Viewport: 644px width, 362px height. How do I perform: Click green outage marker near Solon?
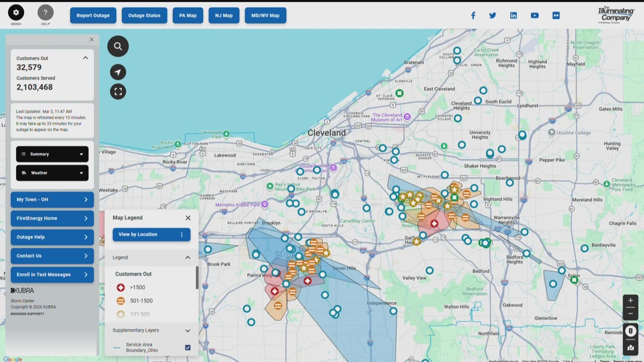tap(574, 280)
